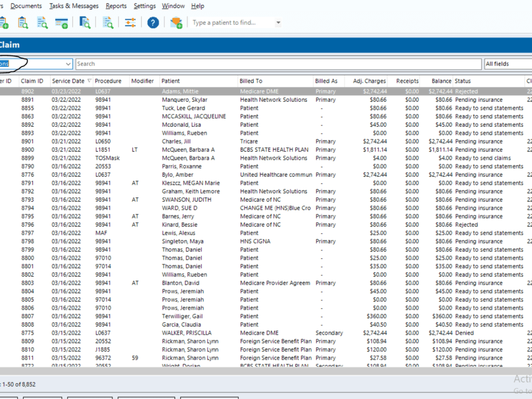Sort by the Claim ID column header
This screenshot has width=532, height=399.
point(32,81)
